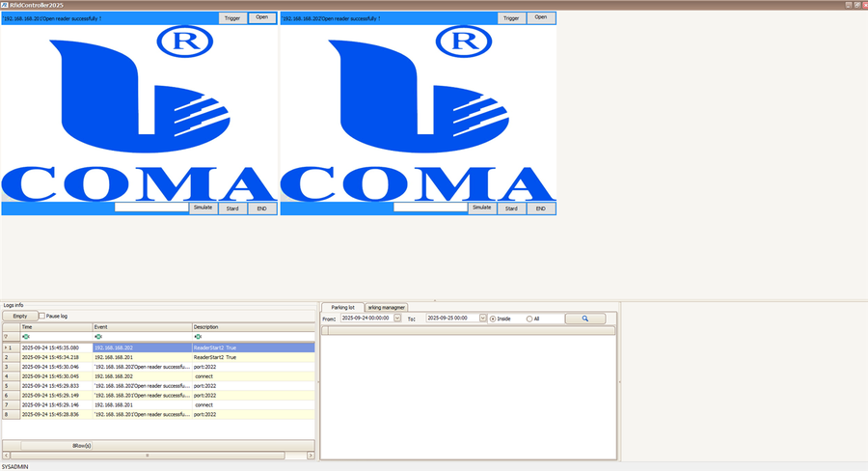Focus the right reader simulate text field
The image size is (868, 471).
pos(431,208)
